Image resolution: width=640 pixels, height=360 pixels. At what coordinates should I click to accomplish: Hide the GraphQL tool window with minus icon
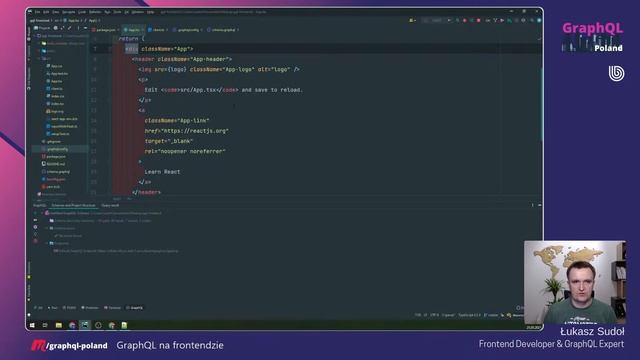(x=540, y=205)
